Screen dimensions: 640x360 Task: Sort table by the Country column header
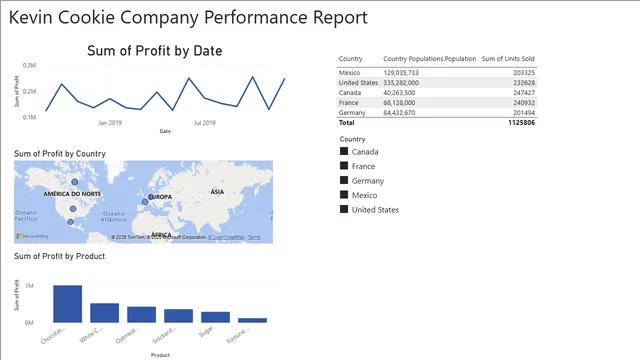click(x=350, y=59)
